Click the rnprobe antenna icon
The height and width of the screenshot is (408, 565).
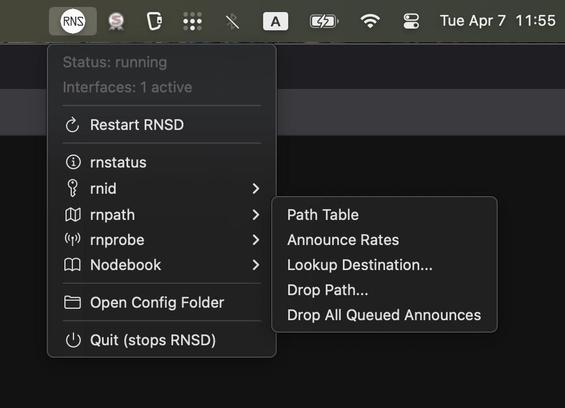[72, 240]
